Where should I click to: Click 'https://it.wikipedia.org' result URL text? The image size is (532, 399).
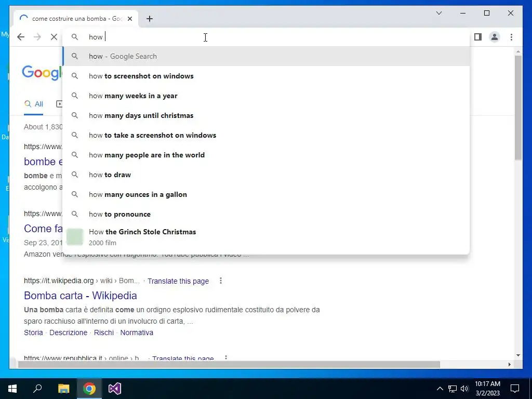tap(59, 281)
